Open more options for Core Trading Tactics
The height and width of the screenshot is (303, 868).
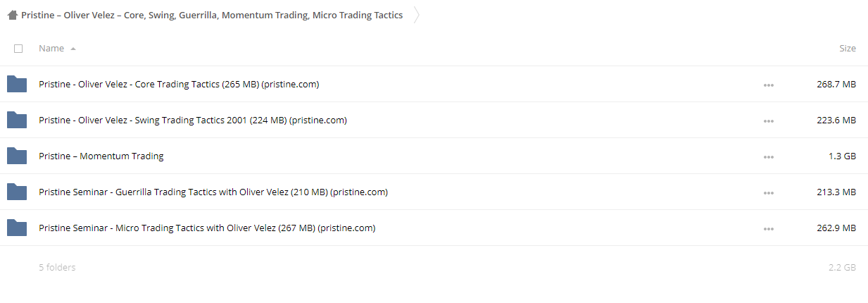(768, 85)
